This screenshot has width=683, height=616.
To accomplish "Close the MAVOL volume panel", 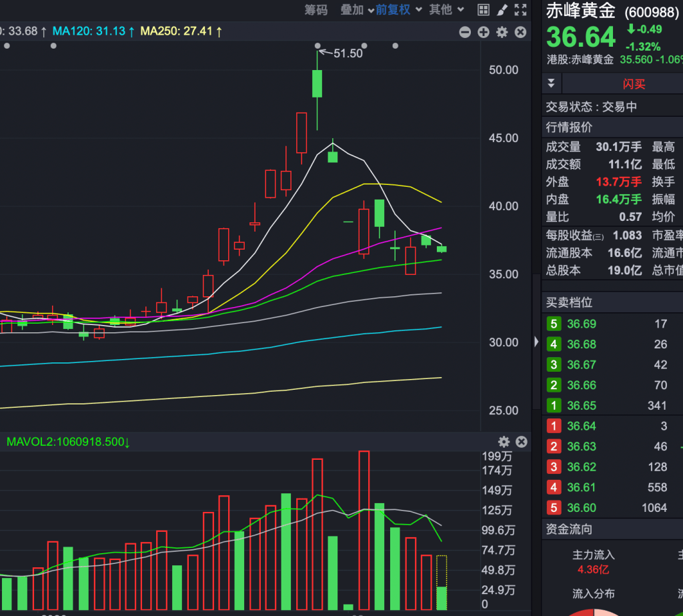I will tap(522, 442).
